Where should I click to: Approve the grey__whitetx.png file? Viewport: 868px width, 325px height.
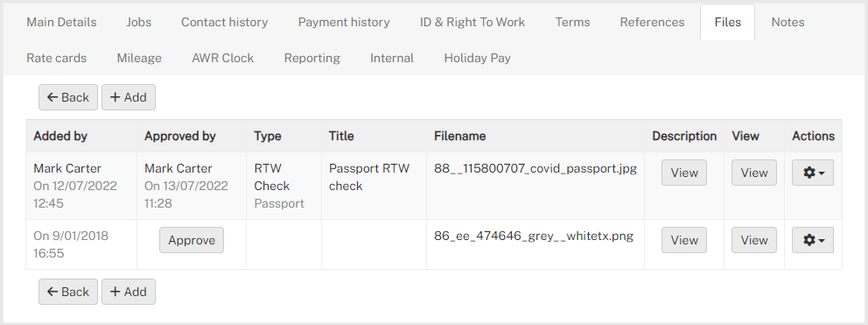[192, 240]
